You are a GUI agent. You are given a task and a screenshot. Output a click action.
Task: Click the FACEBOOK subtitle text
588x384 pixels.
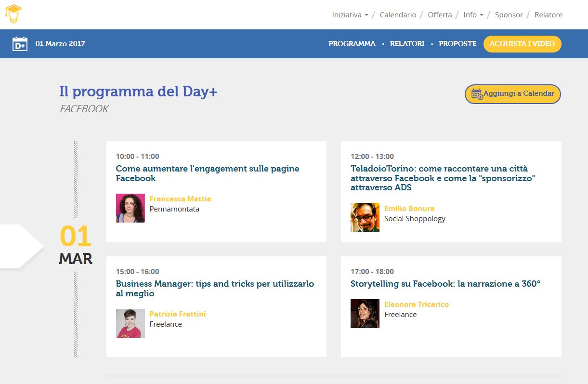(x=84, y=109)
